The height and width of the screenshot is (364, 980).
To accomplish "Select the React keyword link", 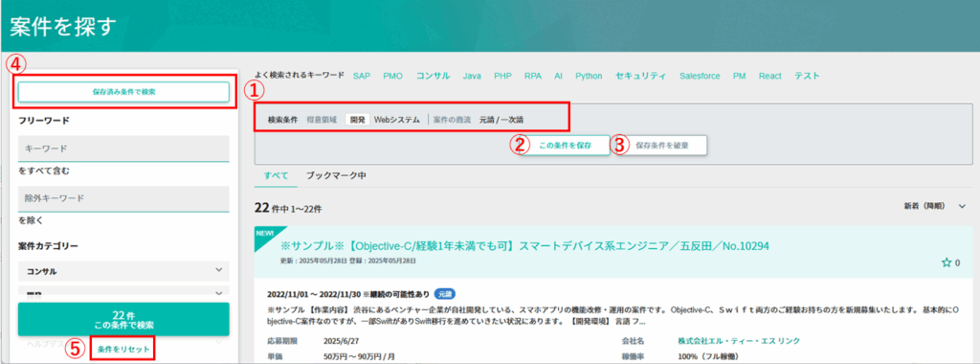I will pyautogui.click(x=770, y=76).
